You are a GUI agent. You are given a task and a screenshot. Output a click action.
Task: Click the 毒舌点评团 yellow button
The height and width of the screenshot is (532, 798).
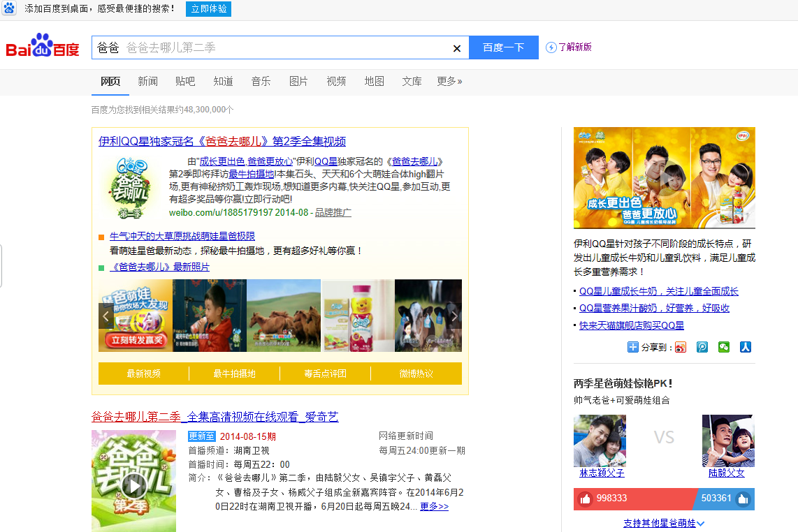pyautogui.click(x=325, y=374)
